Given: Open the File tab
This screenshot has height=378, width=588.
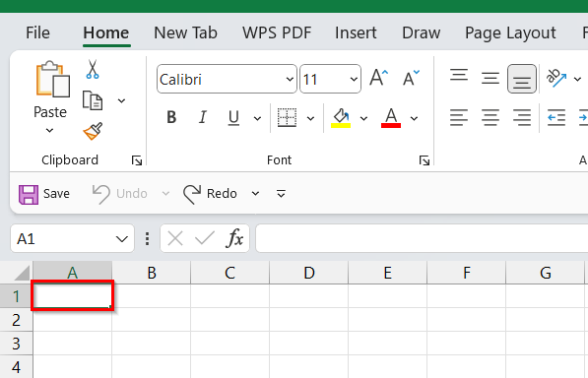Looking at the screenshot, I should 37,32.
